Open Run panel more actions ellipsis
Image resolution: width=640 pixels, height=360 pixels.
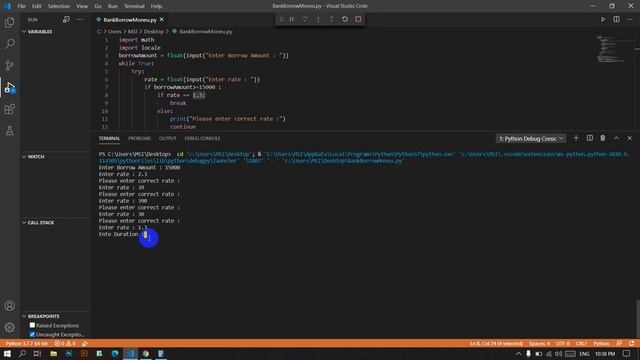[x=80, y=20]
